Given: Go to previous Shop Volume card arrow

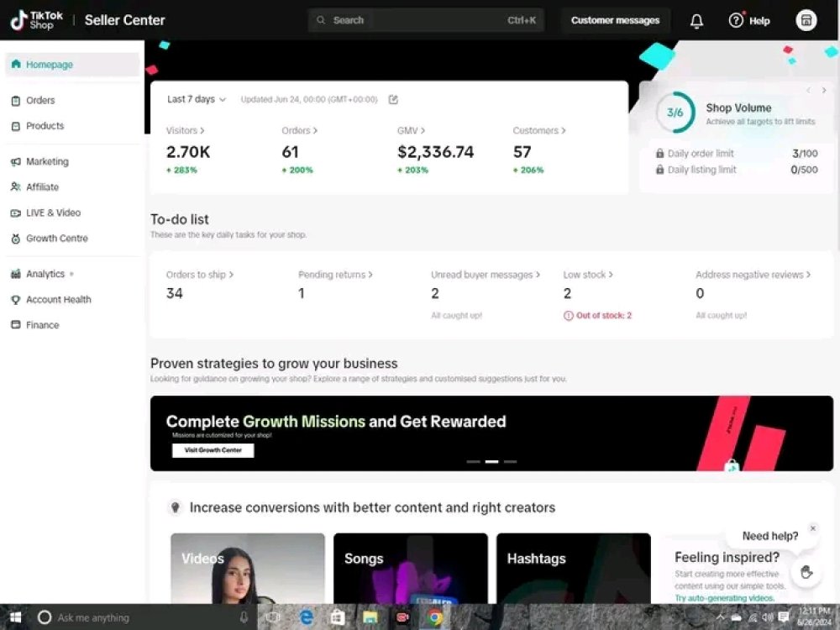Looking at the screenshot, I should (x=808, y=91).
